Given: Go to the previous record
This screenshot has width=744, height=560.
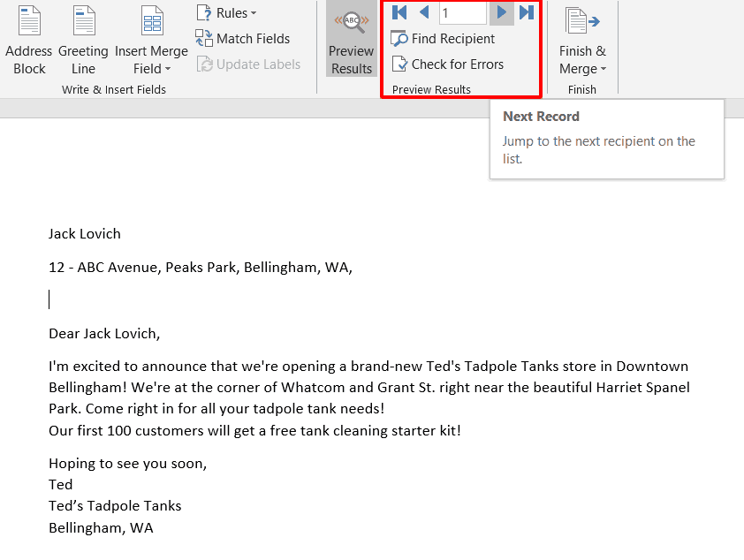Looking at the screenshot, I should (x=424, y=12).
